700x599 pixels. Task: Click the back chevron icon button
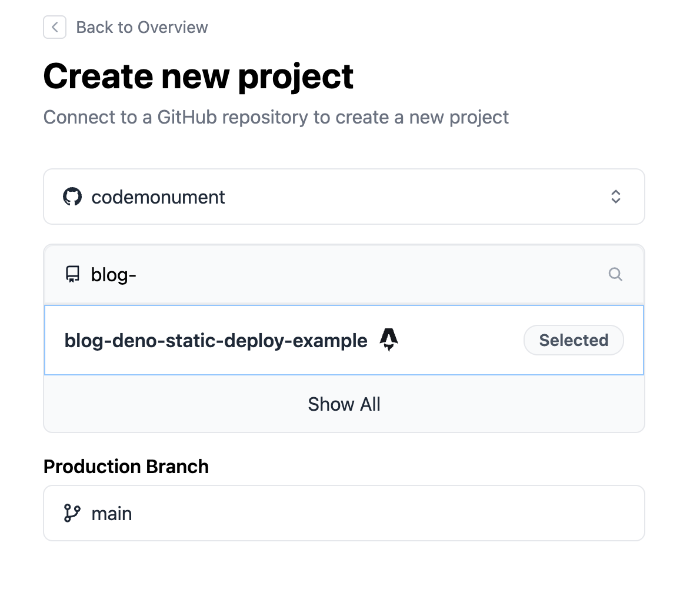pos(55,27)
